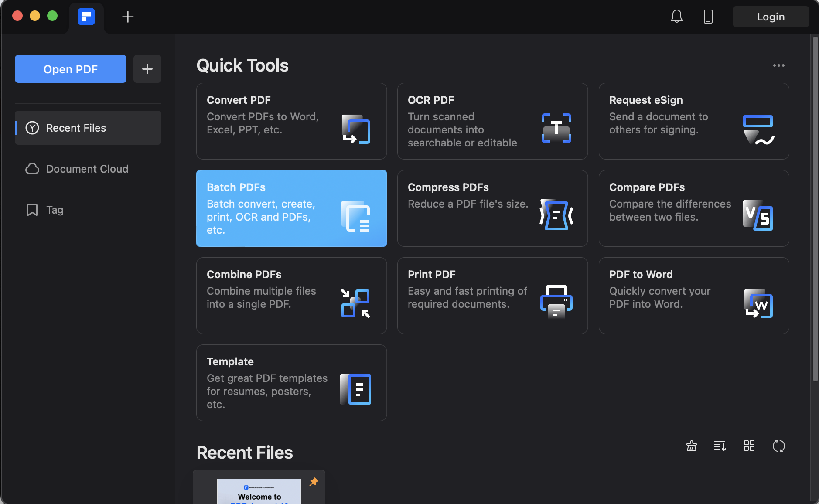Switch to the PDFelement home tab
The width and height of the screenshot is (819, 504).
point(86,17)
